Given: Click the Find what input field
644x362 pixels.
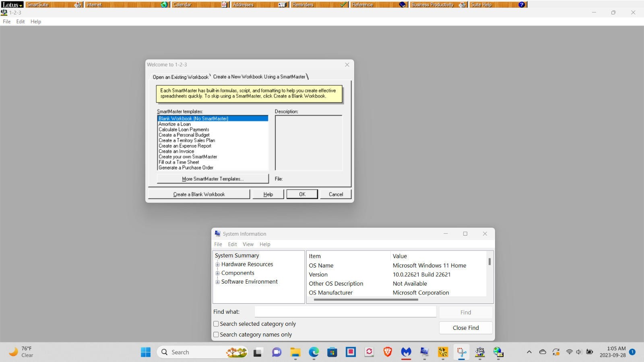Looking at the screenshot, I should (345, 312).
